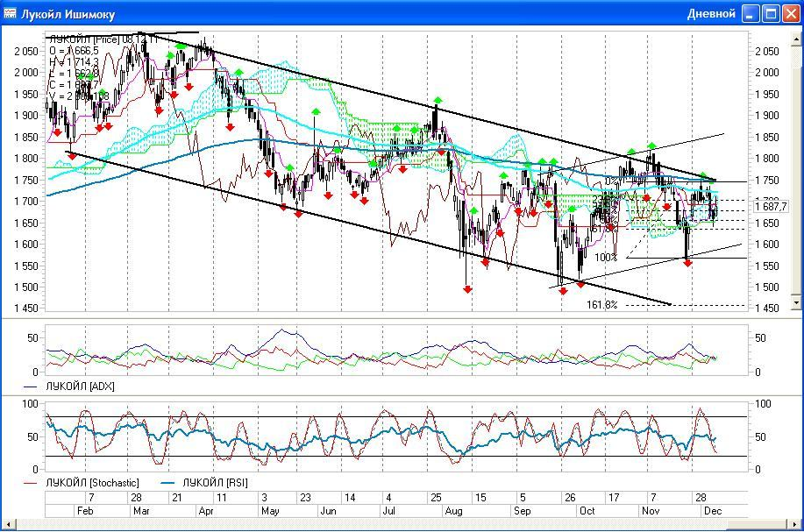Image resolution: width=804 pixels, height=532 pixels.
Task: Click the date label 14 on time axis
Action: tap(350, 498)
